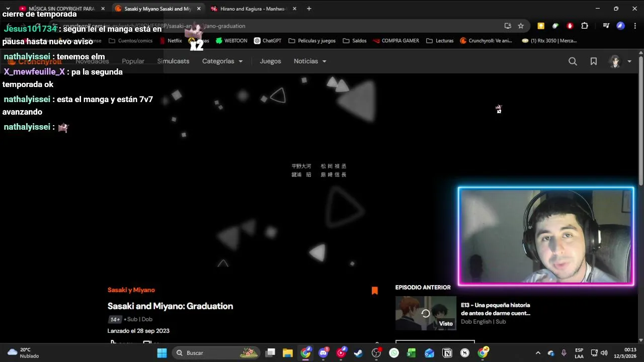
Task: Toggle the orange watchlist bookmark for the episode
Action: click(x=375, y=291)
